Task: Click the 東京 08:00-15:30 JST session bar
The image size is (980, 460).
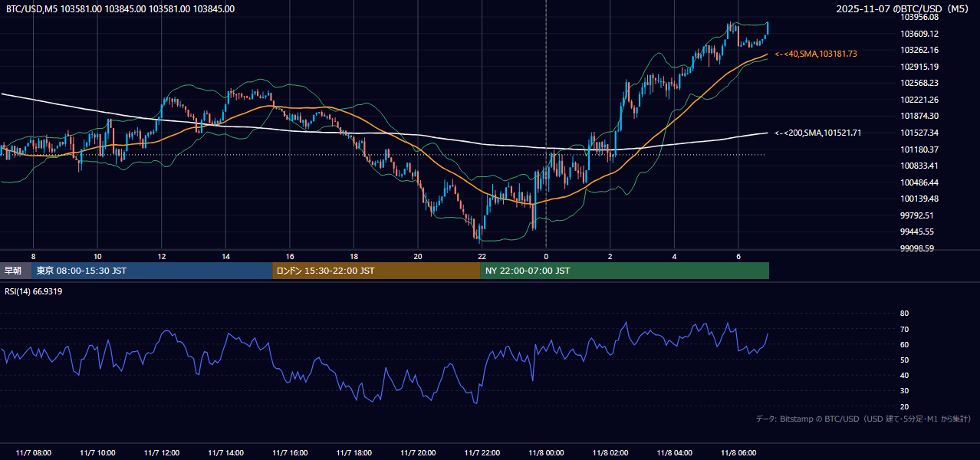Action: tap(152, 271)
